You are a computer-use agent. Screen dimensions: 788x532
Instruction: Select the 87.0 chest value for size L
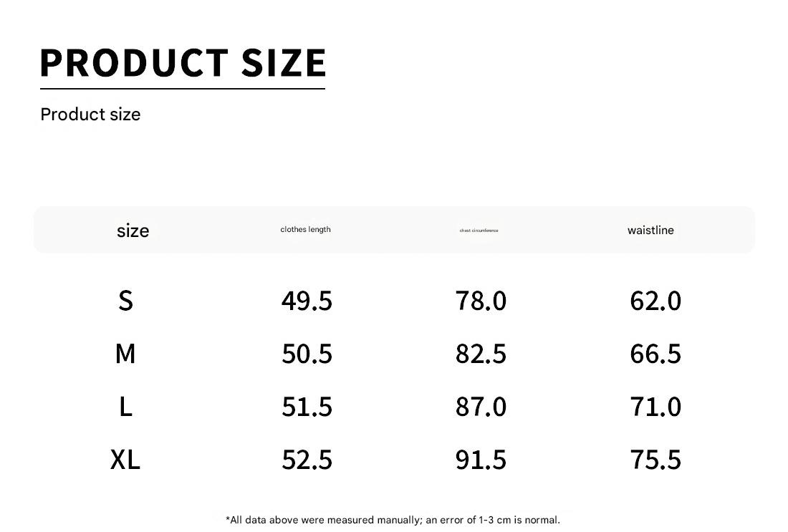click(481, 407)
